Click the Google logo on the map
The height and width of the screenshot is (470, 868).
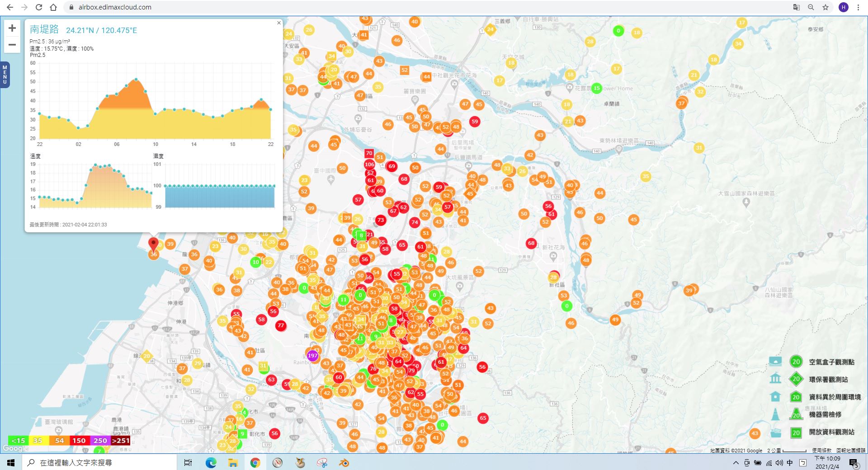click(15, 448)
